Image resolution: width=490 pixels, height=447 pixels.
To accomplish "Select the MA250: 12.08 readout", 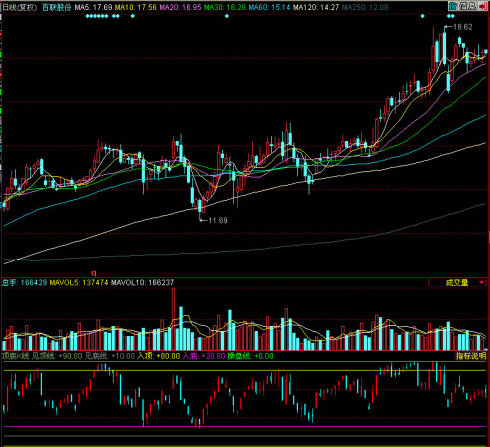I will point(365,7).
